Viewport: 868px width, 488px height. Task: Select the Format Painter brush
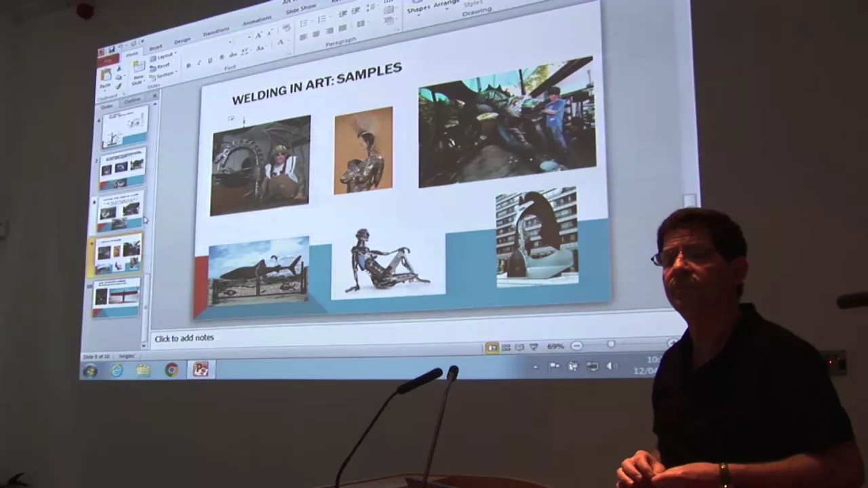click(118, 86)
